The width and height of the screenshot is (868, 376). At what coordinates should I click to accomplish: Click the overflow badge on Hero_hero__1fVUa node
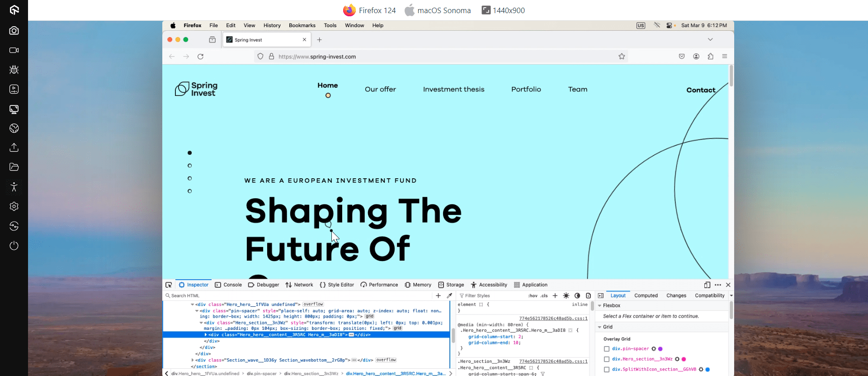click(x=313, y=305)
